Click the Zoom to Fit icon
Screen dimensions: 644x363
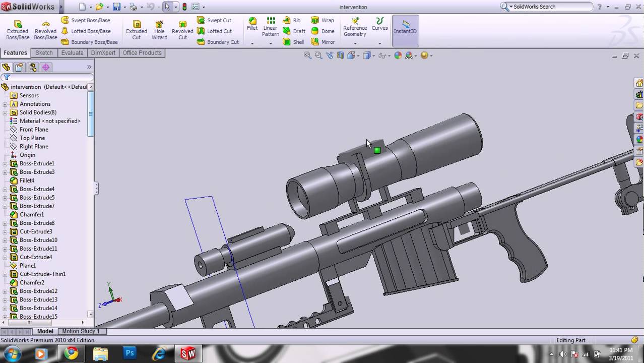307,55
